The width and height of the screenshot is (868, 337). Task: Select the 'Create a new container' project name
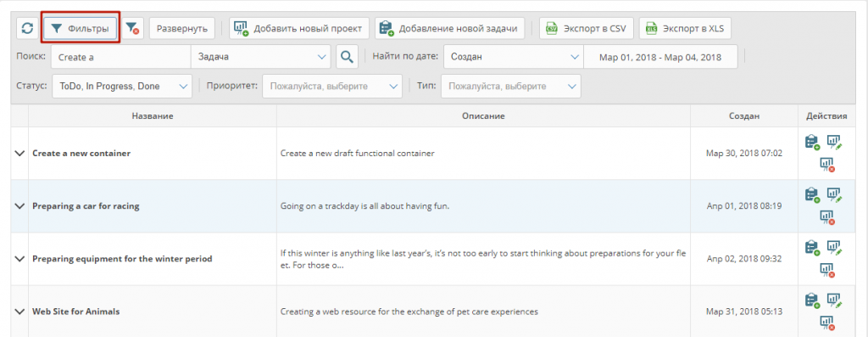point(81,154)
